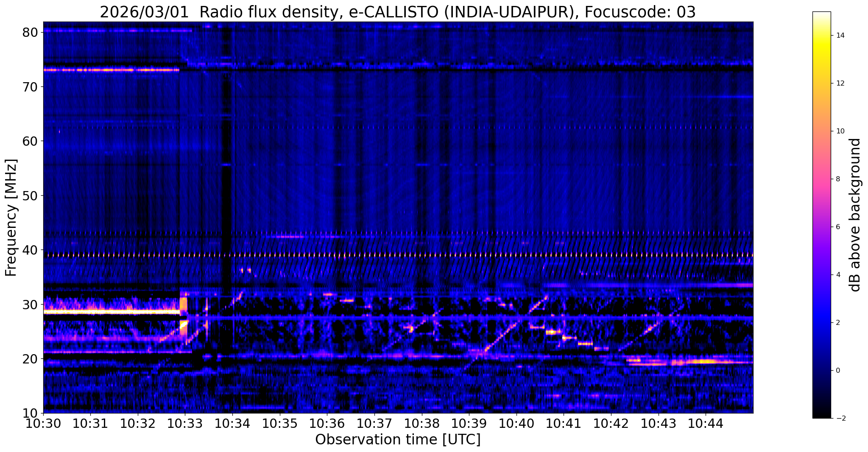Screen dimensions: 868x452
Task: Click the 'dB above background' colorbar label
Action: [x=856, y=215]
